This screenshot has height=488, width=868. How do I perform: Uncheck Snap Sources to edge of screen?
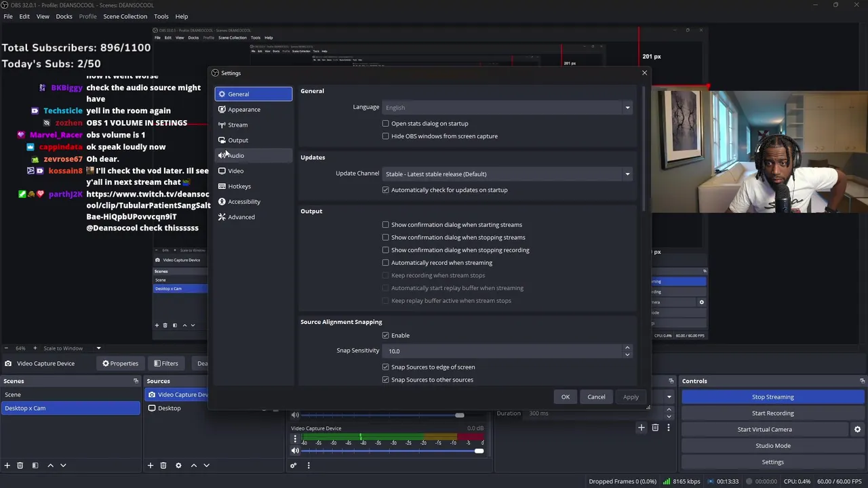(386, 367)
